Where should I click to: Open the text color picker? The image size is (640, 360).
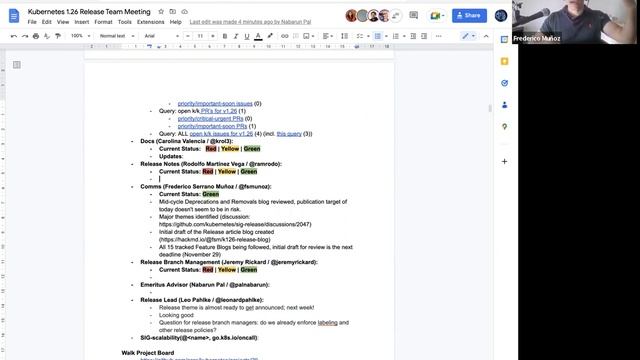[258, 36]
